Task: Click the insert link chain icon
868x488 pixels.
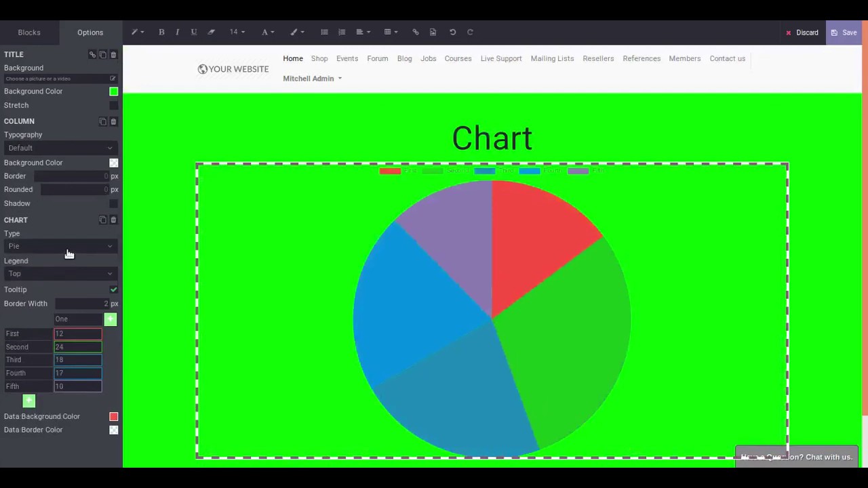Action: click(416, 32)
